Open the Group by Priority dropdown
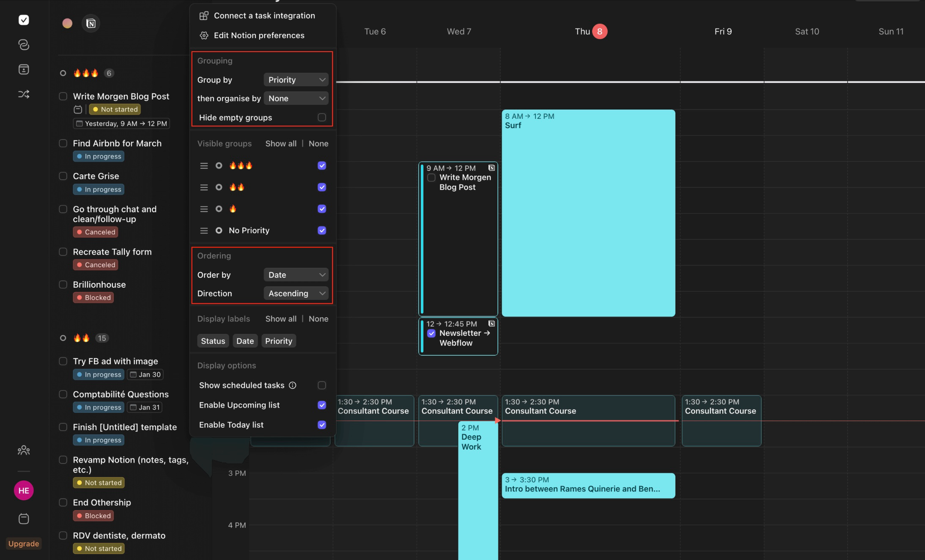The width and height of the screenshot is (925, 560). click(x=296, y=80)
